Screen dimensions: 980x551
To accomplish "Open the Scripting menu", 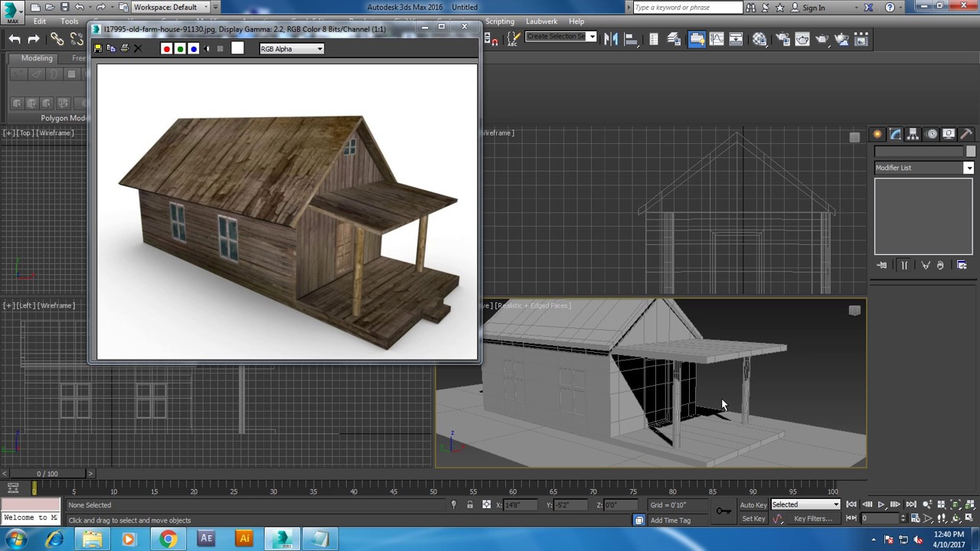I will [x=500, y=21].
